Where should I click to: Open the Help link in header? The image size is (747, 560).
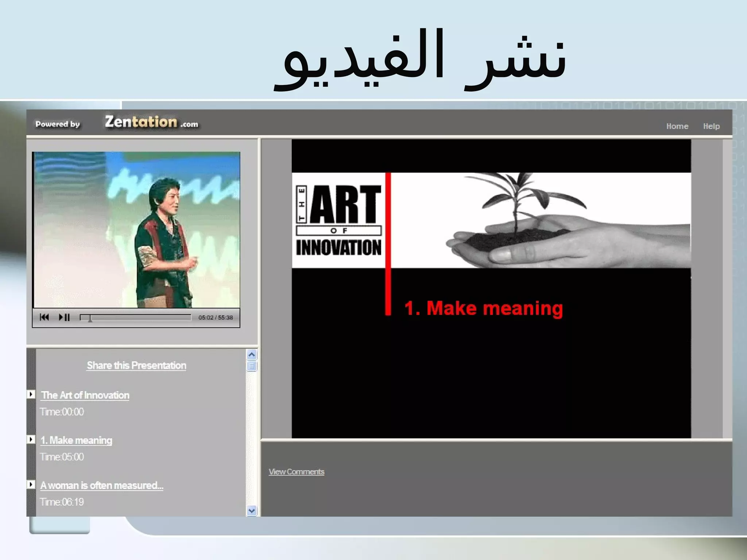click(711, 126)
